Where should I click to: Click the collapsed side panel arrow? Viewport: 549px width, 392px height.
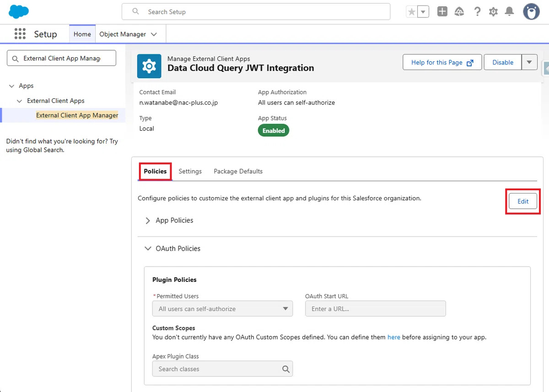546,69
